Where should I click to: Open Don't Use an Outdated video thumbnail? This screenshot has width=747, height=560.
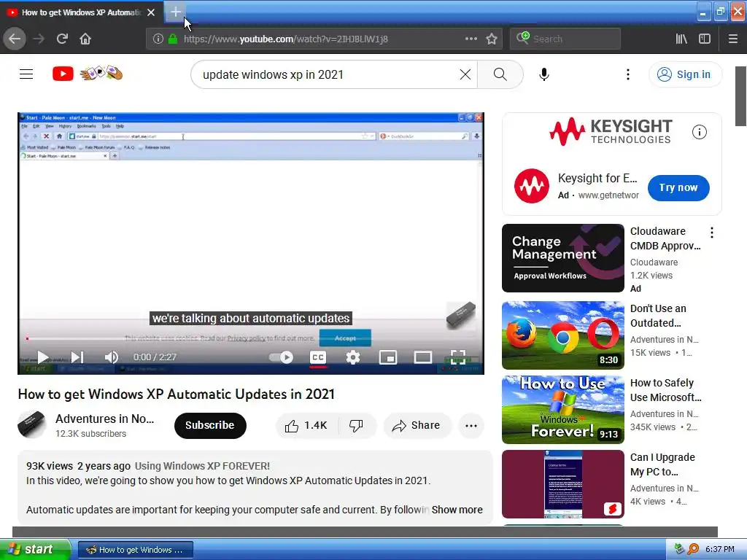pyautogui.click(x=562, y=335)
